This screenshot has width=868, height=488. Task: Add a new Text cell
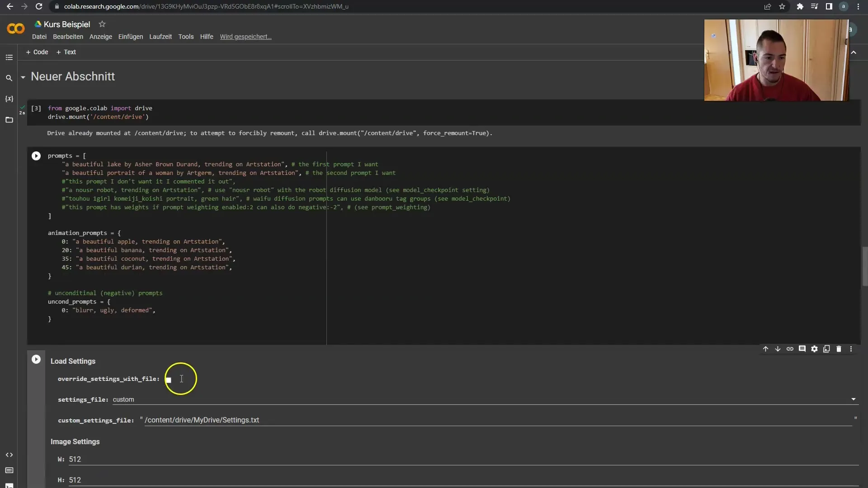tap(66, 52)
